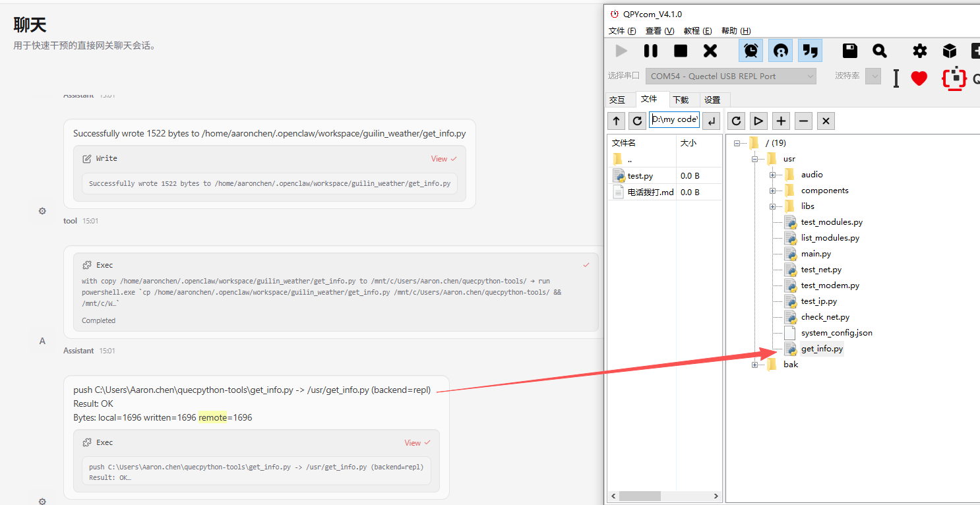This screenshot has height=505, width=980.
Task: Click the 3D cube package icon
Action: click(x=949, y=51)
